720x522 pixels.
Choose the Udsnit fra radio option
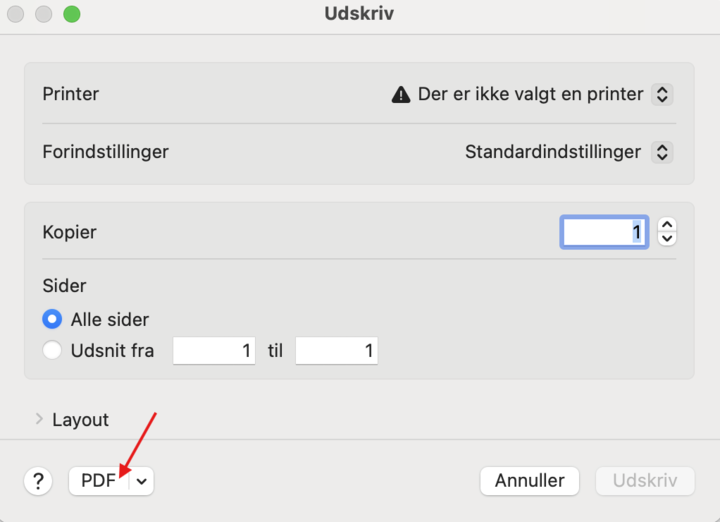point(52,351)
